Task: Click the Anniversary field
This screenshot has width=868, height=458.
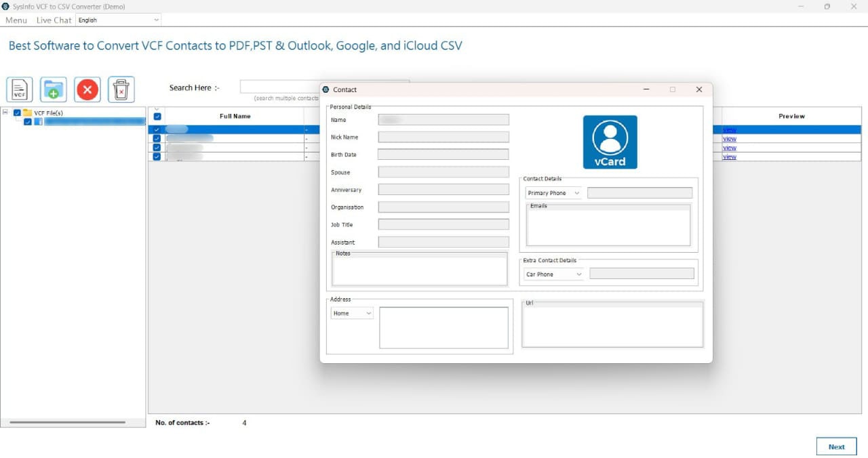Action: 443,190
